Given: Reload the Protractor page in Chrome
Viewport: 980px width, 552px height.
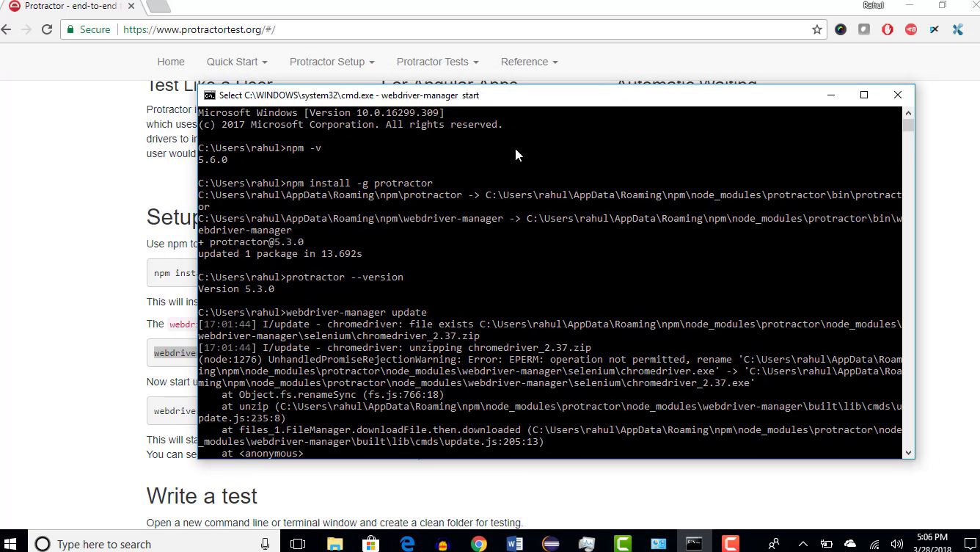Looking at the screenshot, I should (x=47, y=29).
